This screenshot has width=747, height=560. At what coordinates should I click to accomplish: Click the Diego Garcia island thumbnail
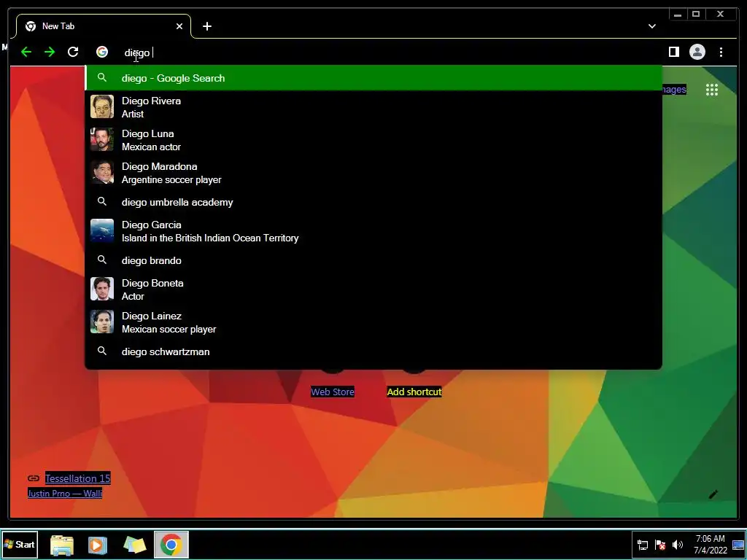[x=102, y=230]
